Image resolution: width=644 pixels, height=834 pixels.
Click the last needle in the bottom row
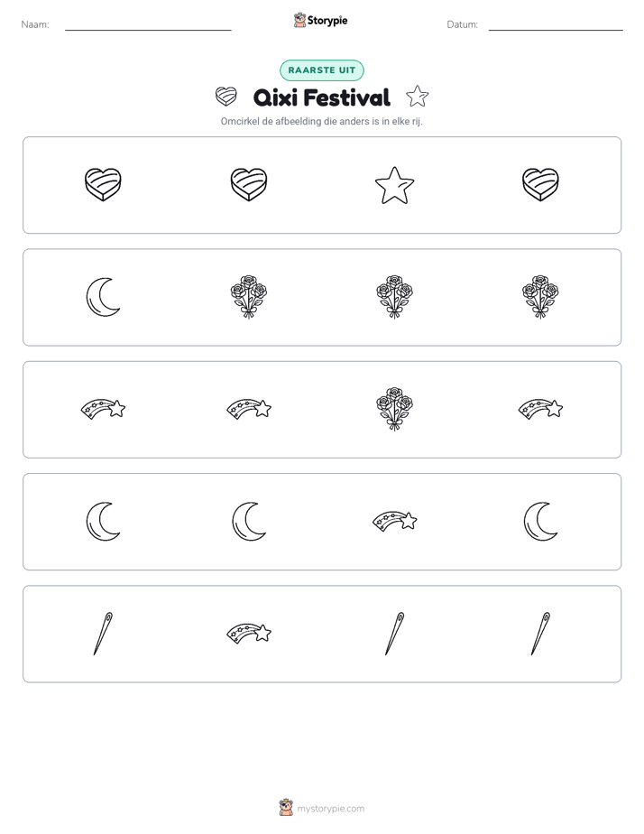(540, 634)
